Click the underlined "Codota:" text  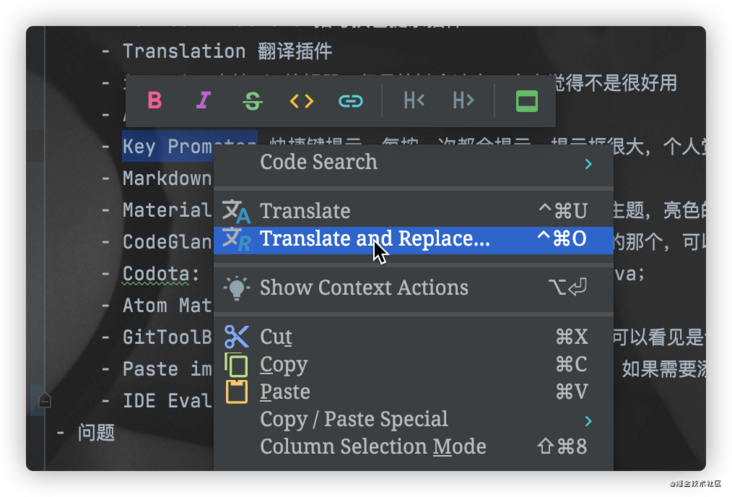tap(161, 274)
